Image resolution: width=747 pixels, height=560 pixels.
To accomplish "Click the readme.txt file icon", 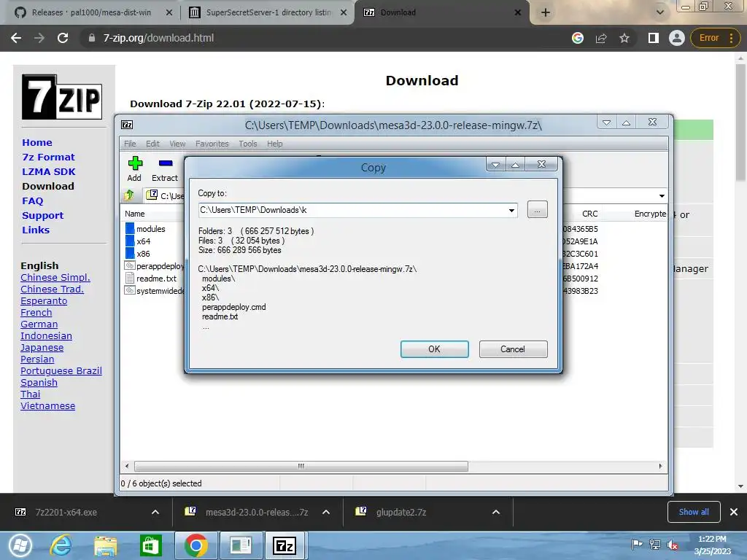I will tap(130, 278).
